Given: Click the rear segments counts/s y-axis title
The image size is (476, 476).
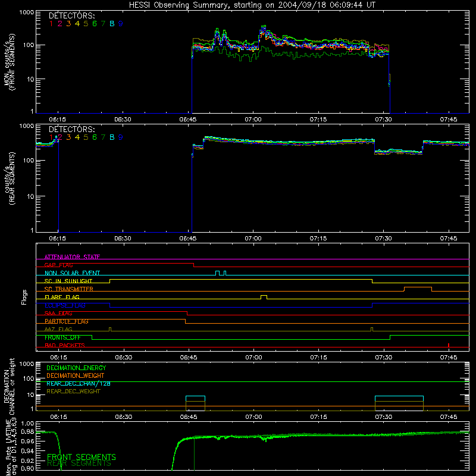Looking at the screenshot, I should tap(9, 178).
